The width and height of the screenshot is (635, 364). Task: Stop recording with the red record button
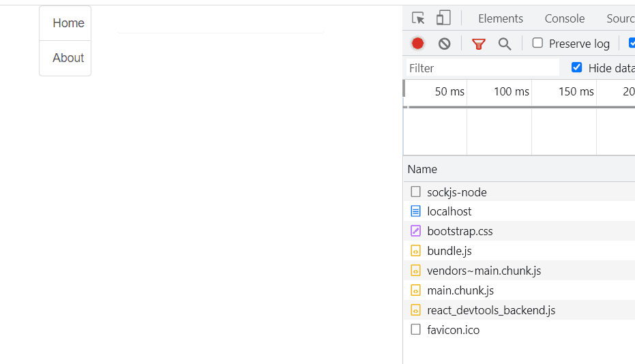coord(417,44)
